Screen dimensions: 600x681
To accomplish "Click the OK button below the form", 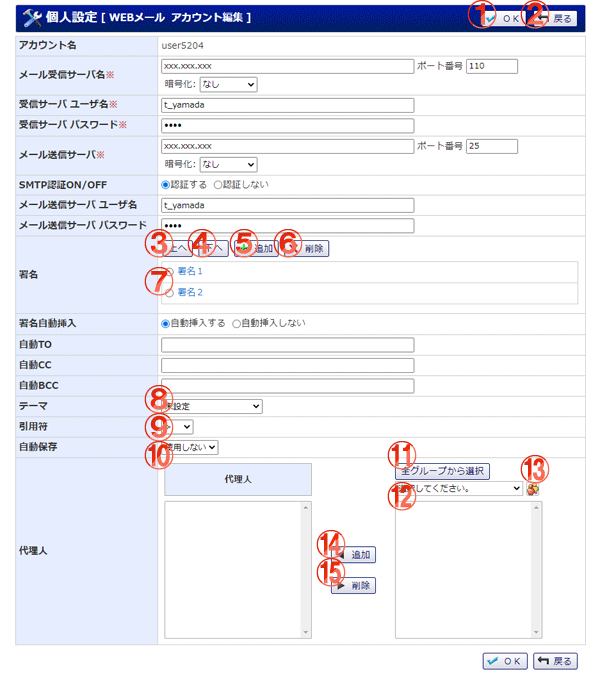I will tap(505, 661).
